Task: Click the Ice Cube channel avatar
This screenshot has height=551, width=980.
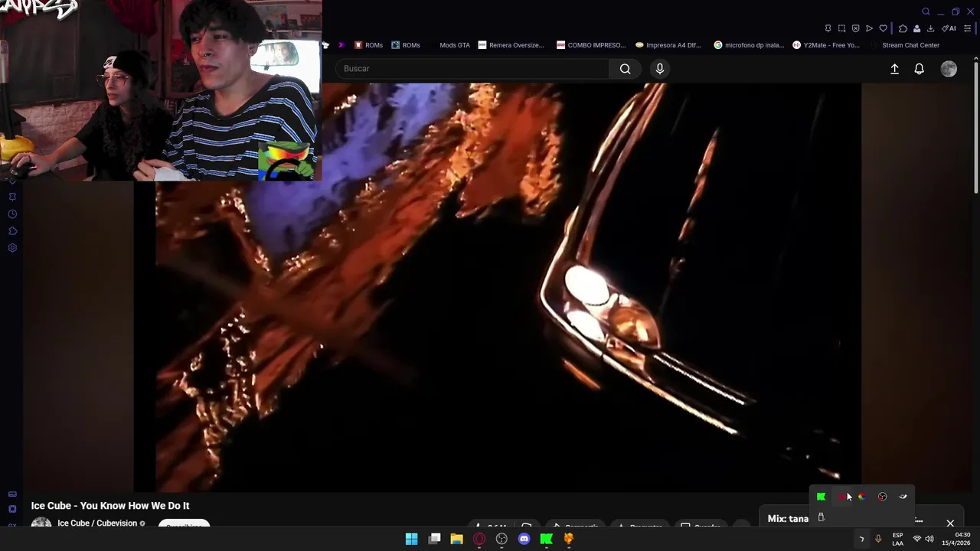Action: coord(41,523)
